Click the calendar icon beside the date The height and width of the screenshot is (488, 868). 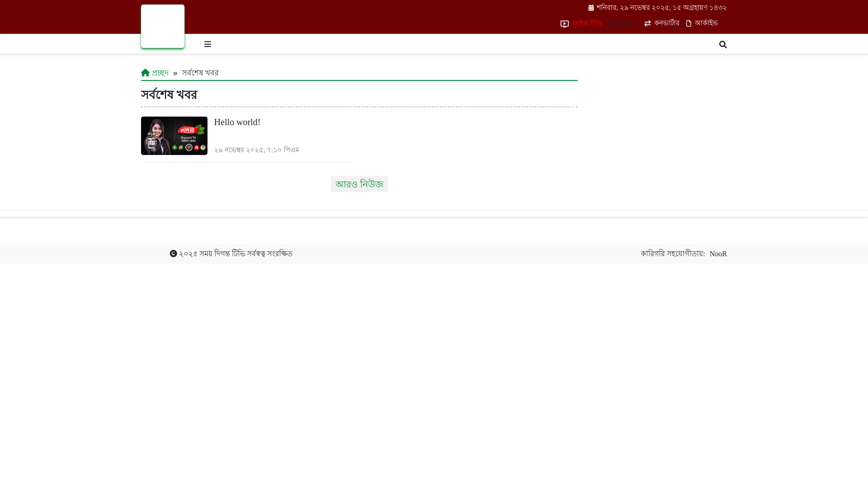click(591, 8)
